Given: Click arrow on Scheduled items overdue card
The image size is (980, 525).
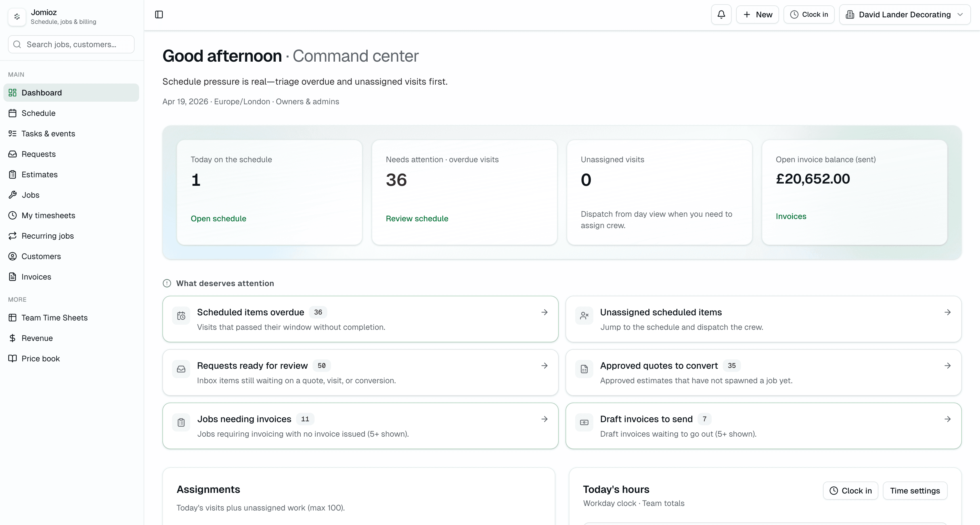Looking at the screenshot, I should (545, 312).
